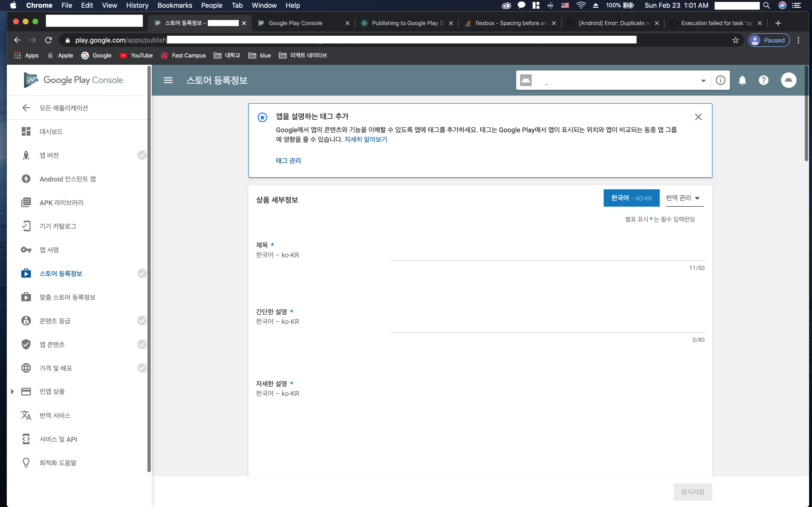
Task: Open the 번역 관리 dropdown
Action: 683,198
